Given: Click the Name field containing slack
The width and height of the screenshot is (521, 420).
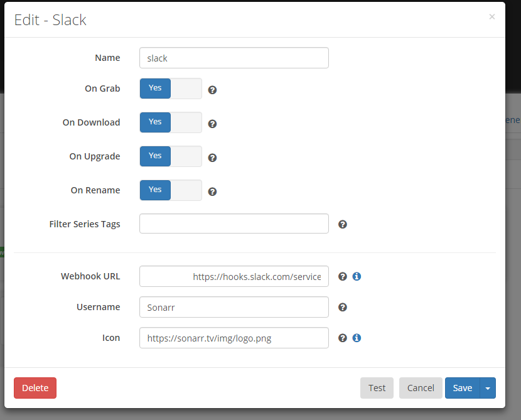Looking at the screenshot, I should coord(234,58).
